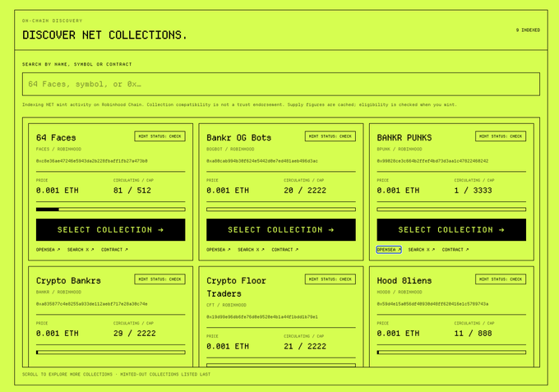Click the BPUNK / ROBINHOOD symbol label

400,149
